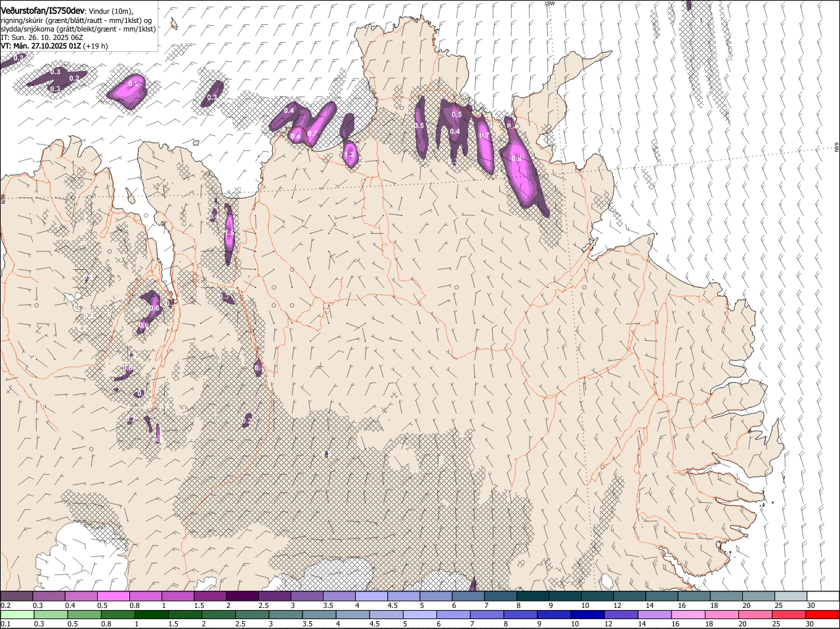Pick the rain 0.3–0.5 light green swatch

coord(51,615)
